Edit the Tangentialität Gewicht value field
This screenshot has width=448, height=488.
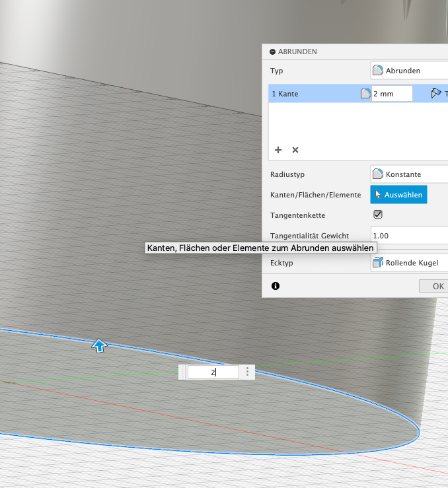point(408,236)
